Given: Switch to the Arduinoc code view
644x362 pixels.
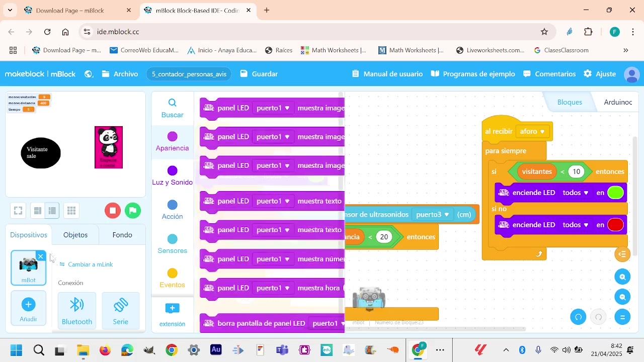Looking at the screenshot, I should click(x=618, y=102).
